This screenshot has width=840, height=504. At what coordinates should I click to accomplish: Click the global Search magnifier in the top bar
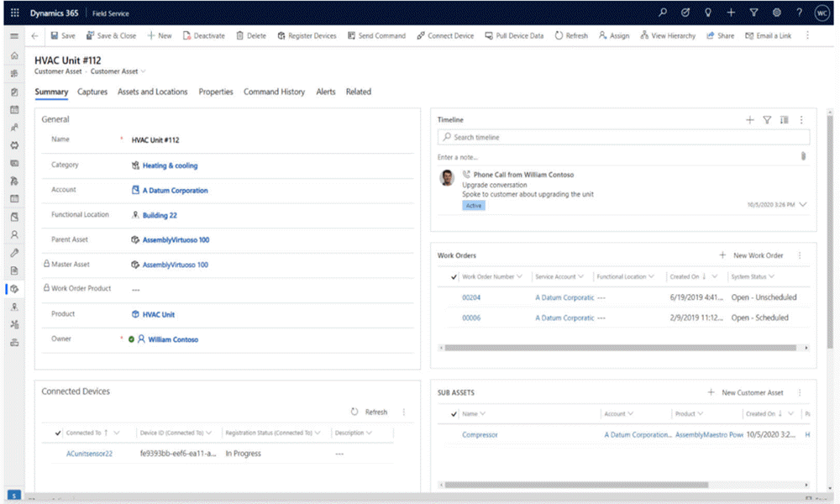point(662,13)
